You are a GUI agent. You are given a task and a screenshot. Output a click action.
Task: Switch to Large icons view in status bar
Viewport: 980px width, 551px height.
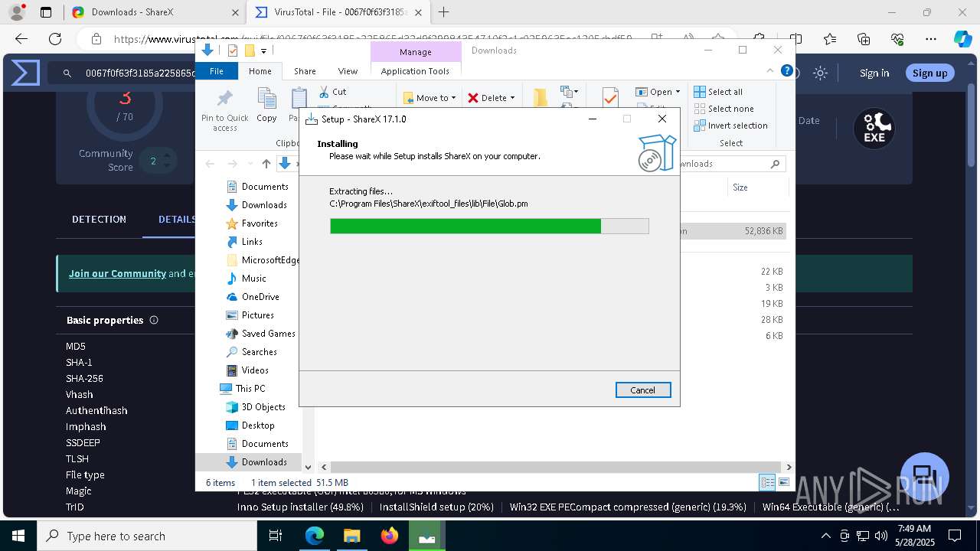coord(783,482)
